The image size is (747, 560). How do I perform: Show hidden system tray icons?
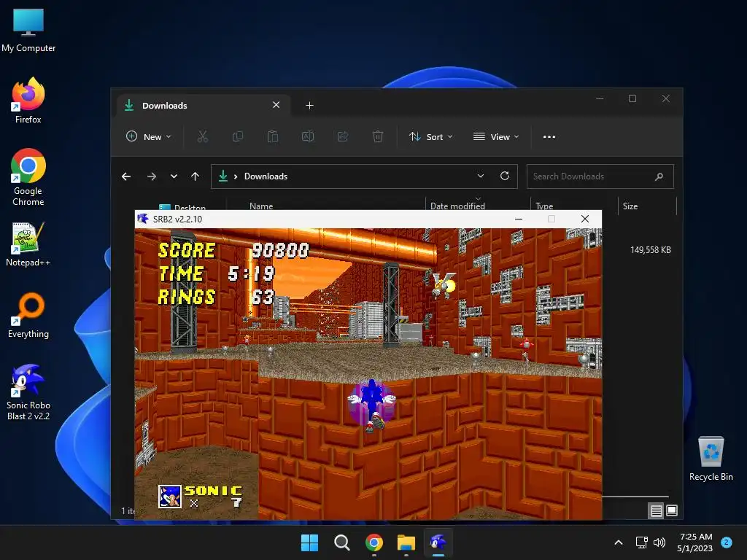[619, 542]
